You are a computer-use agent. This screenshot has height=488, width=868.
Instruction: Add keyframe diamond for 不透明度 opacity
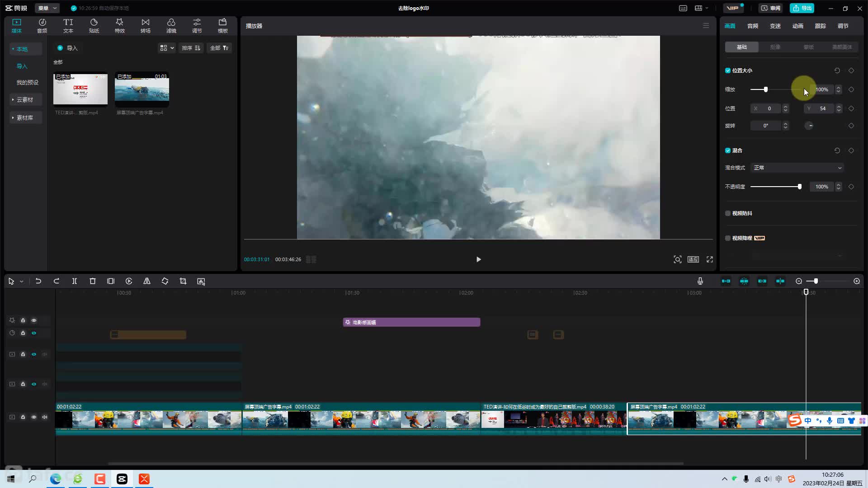coord(851,187)
